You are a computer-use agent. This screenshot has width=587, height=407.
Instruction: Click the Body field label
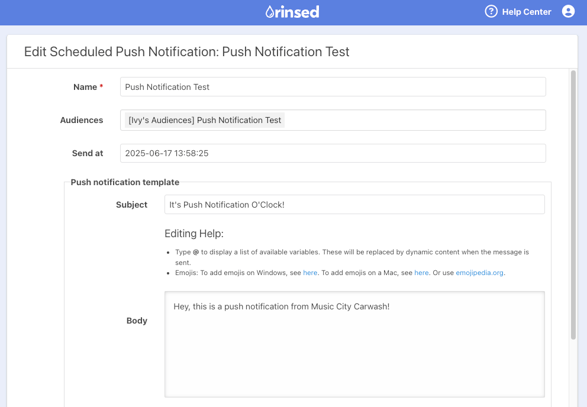coord(137,321)
